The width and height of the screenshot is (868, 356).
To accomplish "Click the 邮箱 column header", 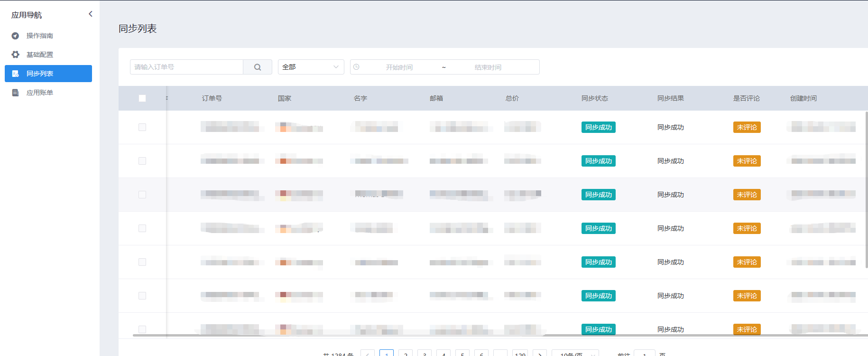I will (436, 98).
